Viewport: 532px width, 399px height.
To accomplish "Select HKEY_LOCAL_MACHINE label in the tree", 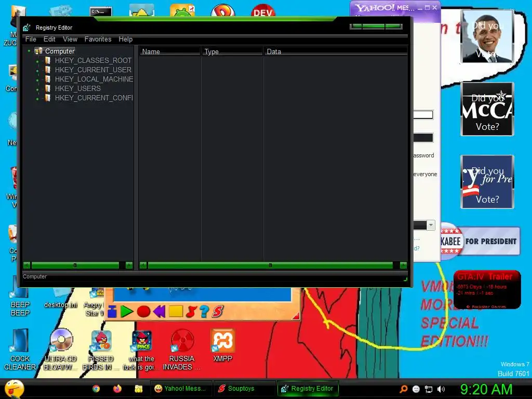I will click(94, 79).
